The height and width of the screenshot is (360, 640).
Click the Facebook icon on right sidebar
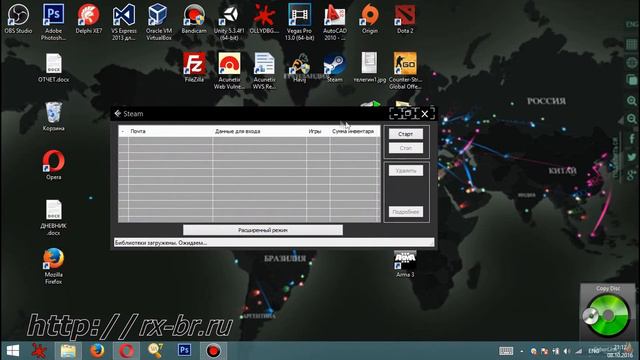[x=631, y=139]
